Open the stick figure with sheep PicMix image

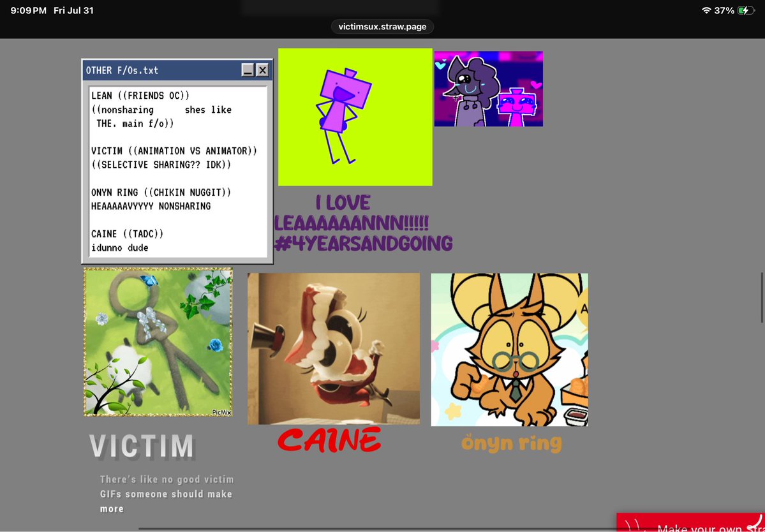(x=158, y=342)
